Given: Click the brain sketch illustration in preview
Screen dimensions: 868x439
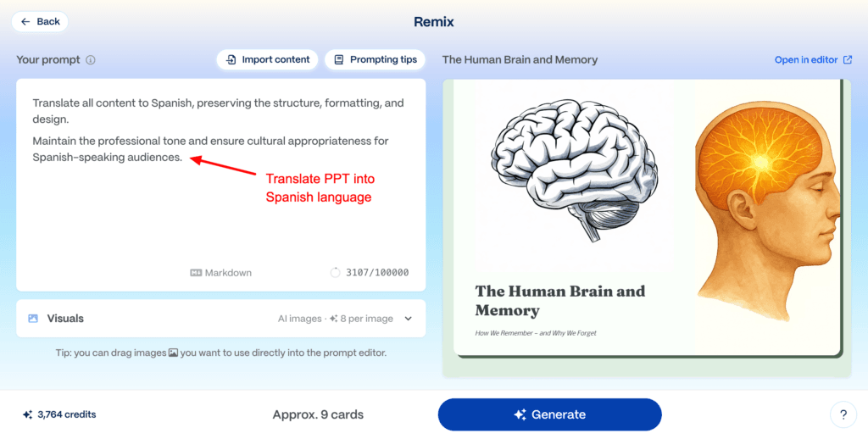Looking at the screenshot, I should (574, 169).
